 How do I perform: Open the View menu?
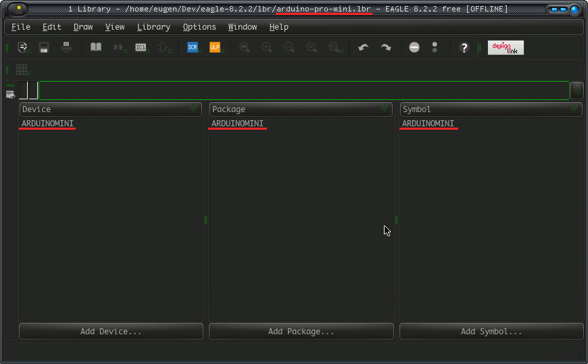click(x=115, y=27)
